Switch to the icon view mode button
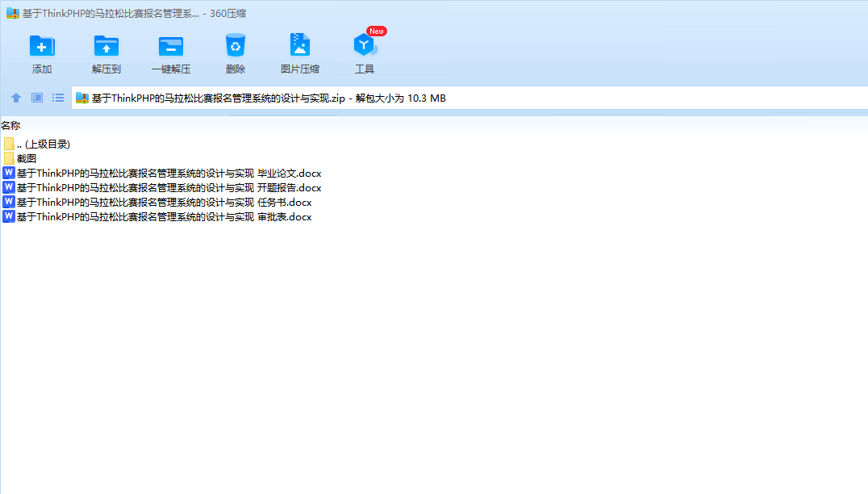868x494 pixels. [x=37, y=98]
